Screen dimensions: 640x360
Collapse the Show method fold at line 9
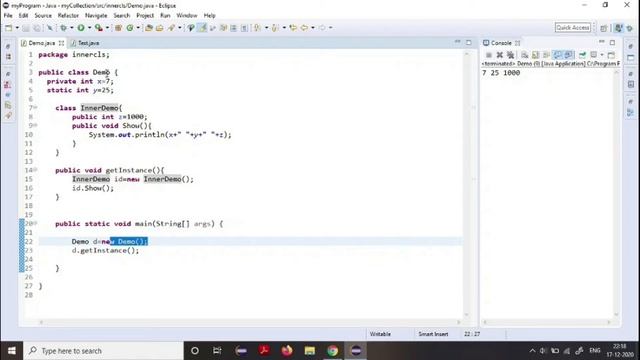coord(36,125)
